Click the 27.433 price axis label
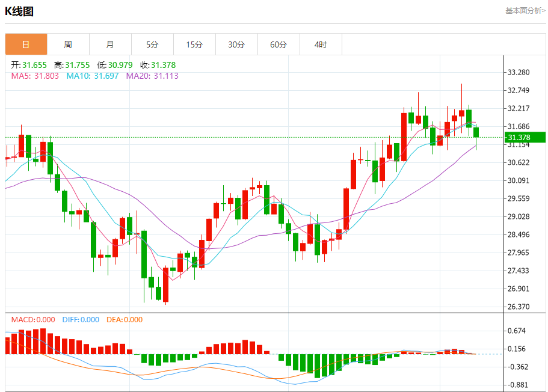Image resolution: width=548 pixels, height=392 pixels. (x=519, y=271)
